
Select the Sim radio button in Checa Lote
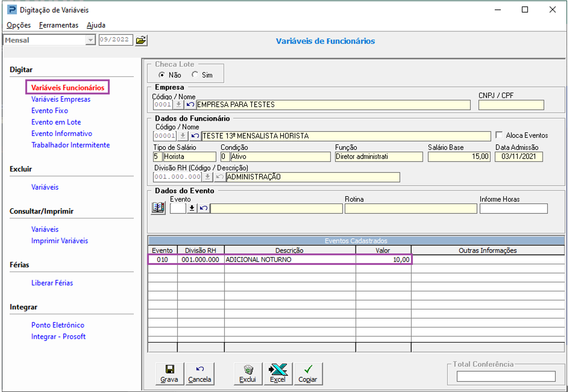tap(195, 75)
